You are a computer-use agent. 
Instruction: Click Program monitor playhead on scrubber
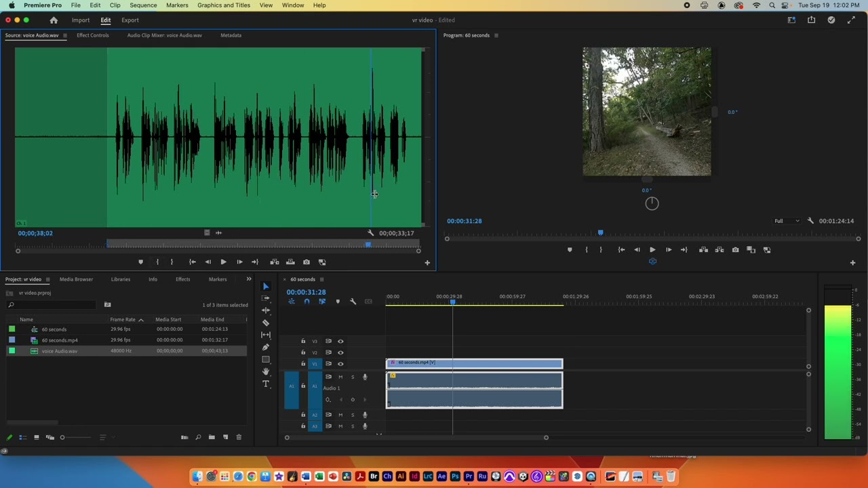(x=600, y=233)
